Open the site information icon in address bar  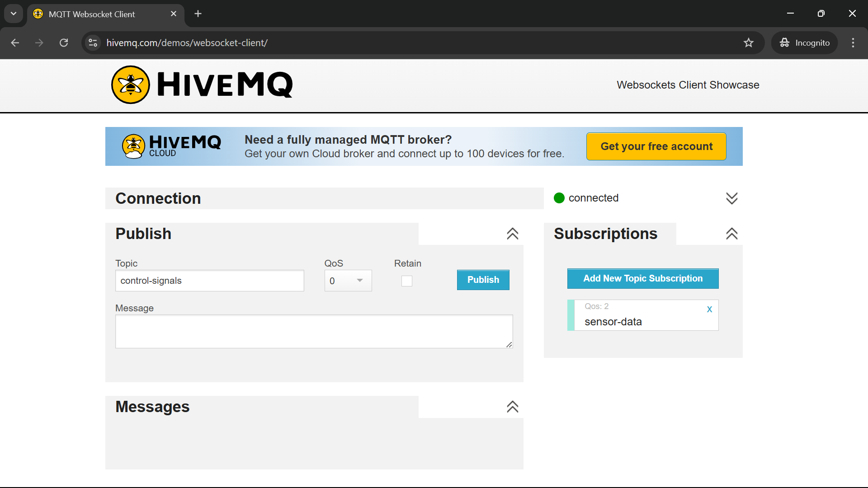(x=93, y=43)
